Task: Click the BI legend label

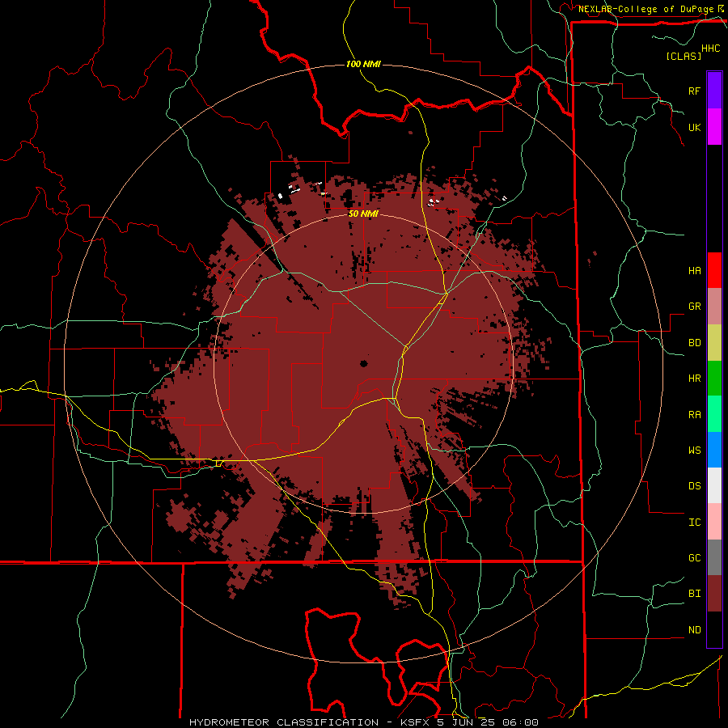Action: click(x=694, y=594)
